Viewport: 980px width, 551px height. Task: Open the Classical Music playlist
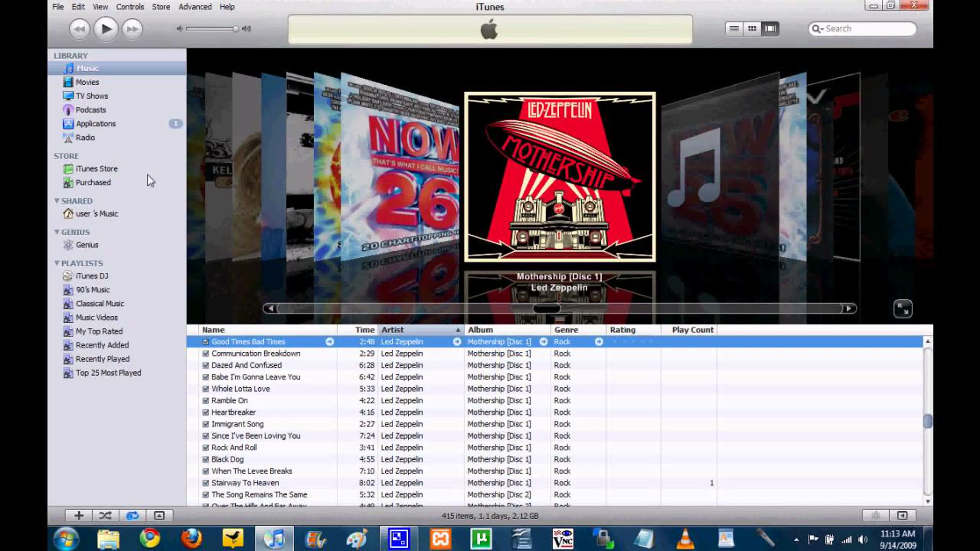(100, 303)
